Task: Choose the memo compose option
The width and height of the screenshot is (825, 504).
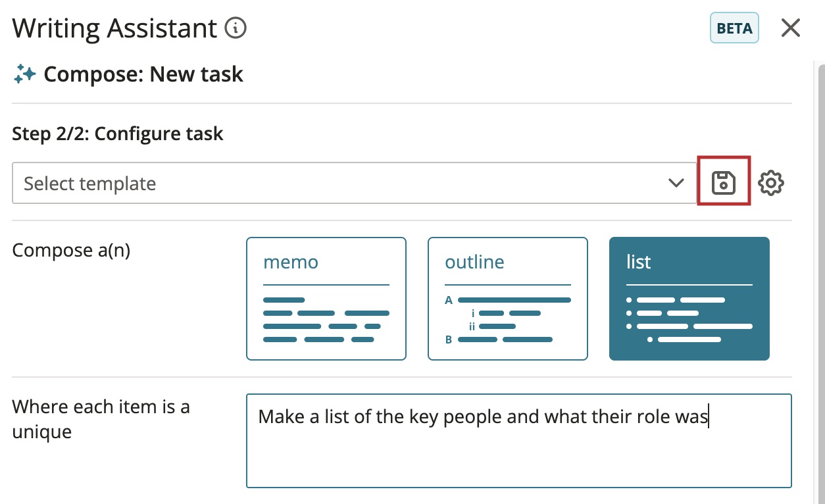Action: point(326,299)
